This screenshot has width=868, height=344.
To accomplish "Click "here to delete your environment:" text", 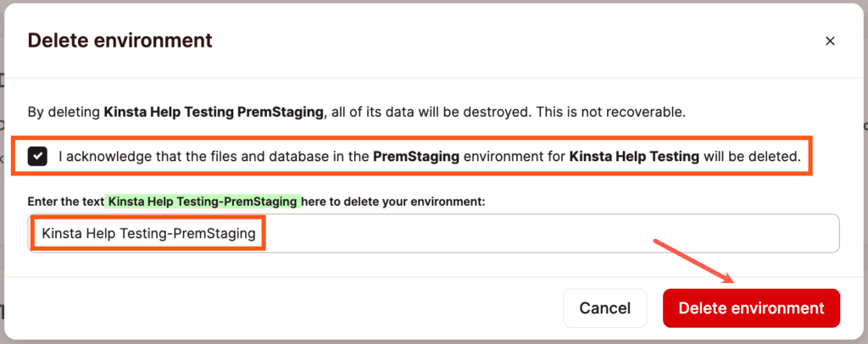I will [394, 202].
